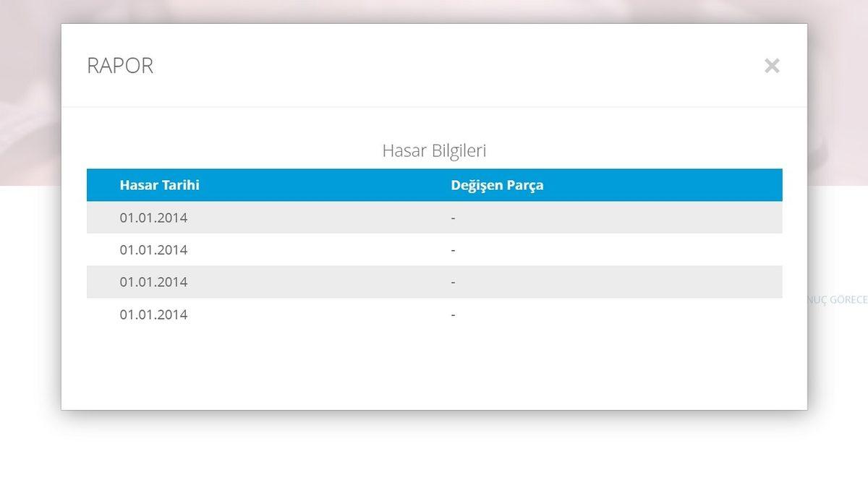Click the RAPOR dialog title
This screenshot has width=868, height=488.
120,66
